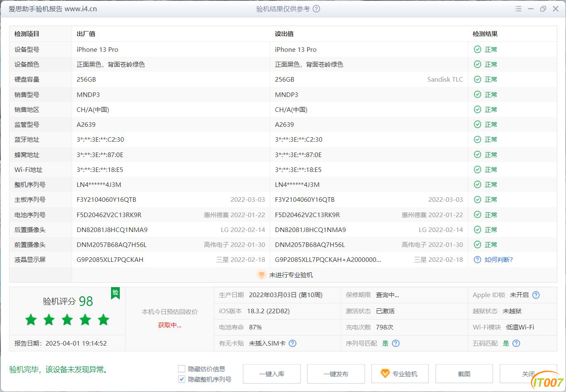
Task: Click the green check icon in 蓝牙地址 row
Action: [x=477, y=139]
